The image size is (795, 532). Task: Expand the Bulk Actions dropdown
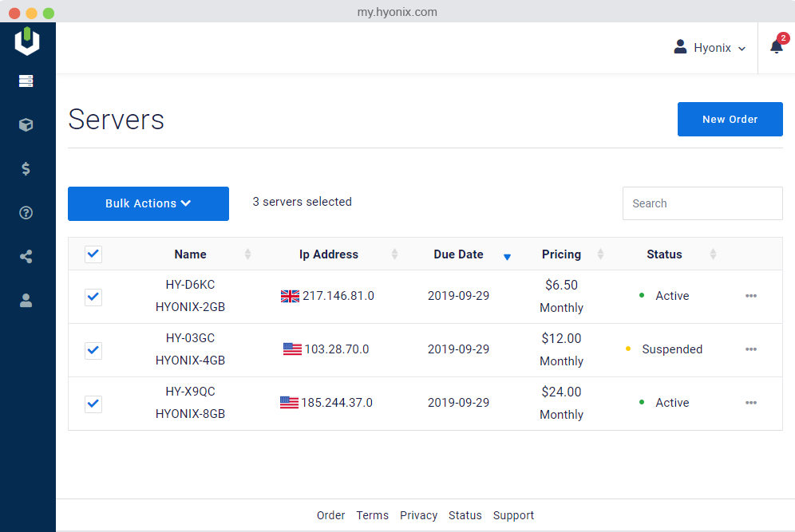coord(148,203)
